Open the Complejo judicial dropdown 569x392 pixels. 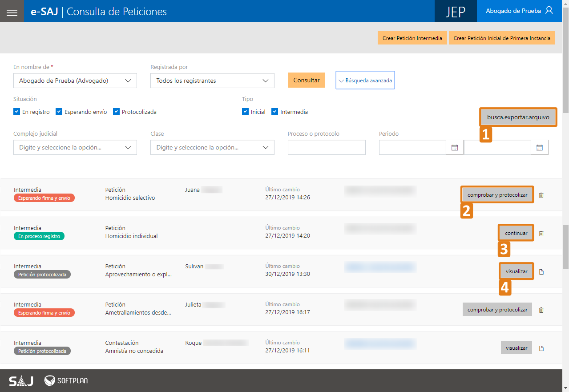coord(75,147)
